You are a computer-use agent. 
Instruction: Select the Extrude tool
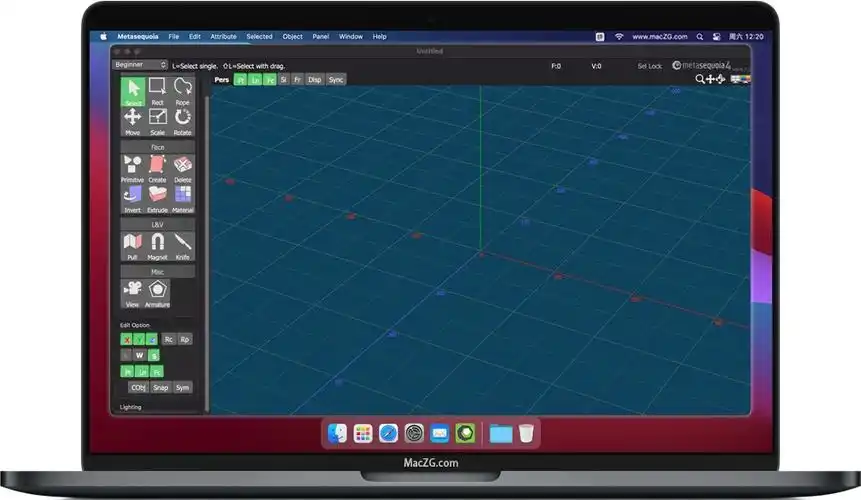pyautogui.click(x=158, y=197)
